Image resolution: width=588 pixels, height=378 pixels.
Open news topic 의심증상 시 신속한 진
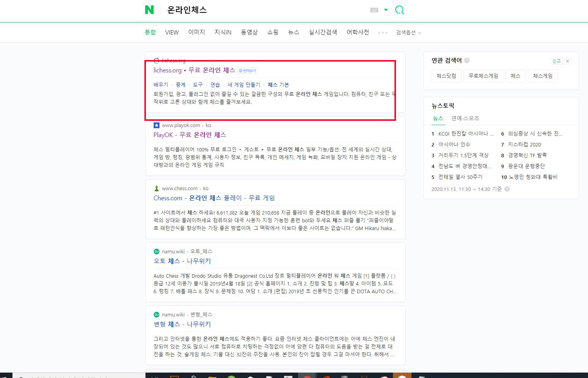535,134
